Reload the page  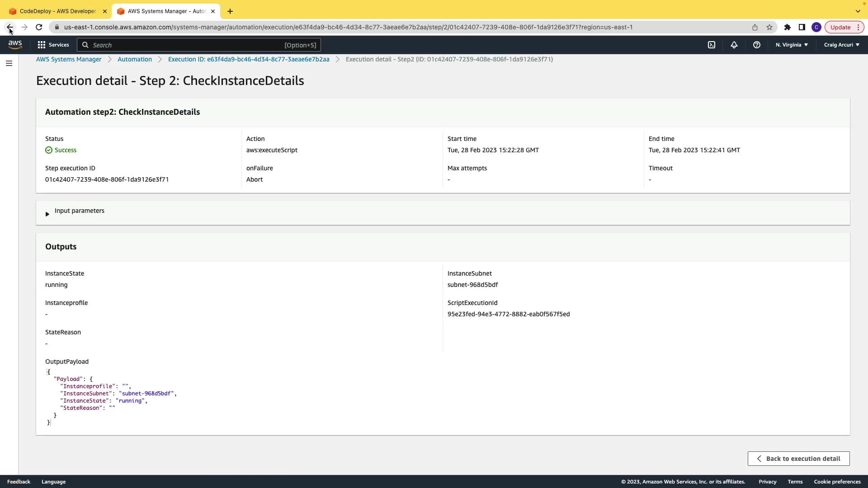point(39,27)
